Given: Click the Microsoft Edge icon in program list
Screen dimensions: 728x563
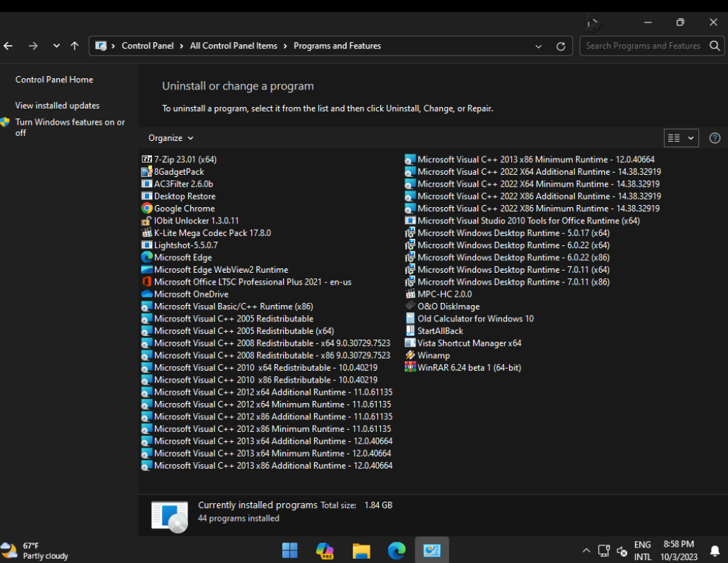Looking at the screenshot, I should (x=146, y=257).
